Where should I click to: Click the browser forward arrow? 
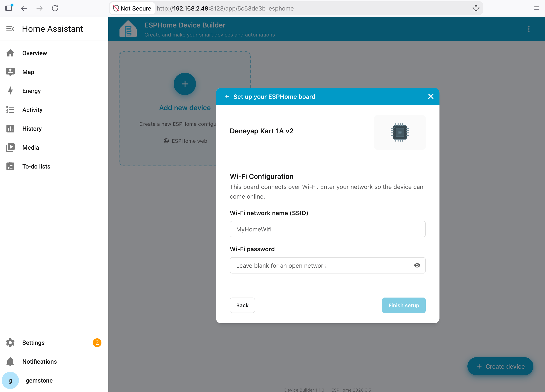(x=40, y=8)
